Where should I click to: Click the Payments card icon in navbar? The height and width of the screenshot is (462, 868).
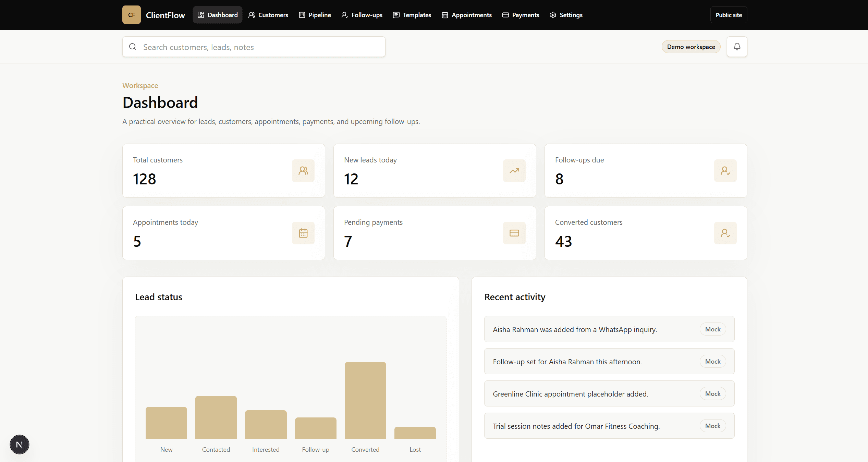pyautogui.click(x=505, y=15)
